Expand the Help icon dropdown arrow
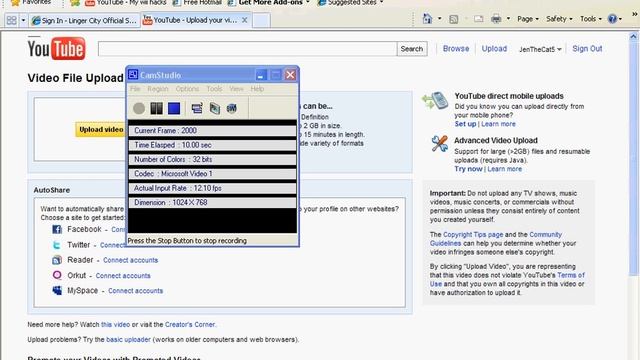Image resolution: width=640 pixels, height=360 pixels. tap(620, 19)
